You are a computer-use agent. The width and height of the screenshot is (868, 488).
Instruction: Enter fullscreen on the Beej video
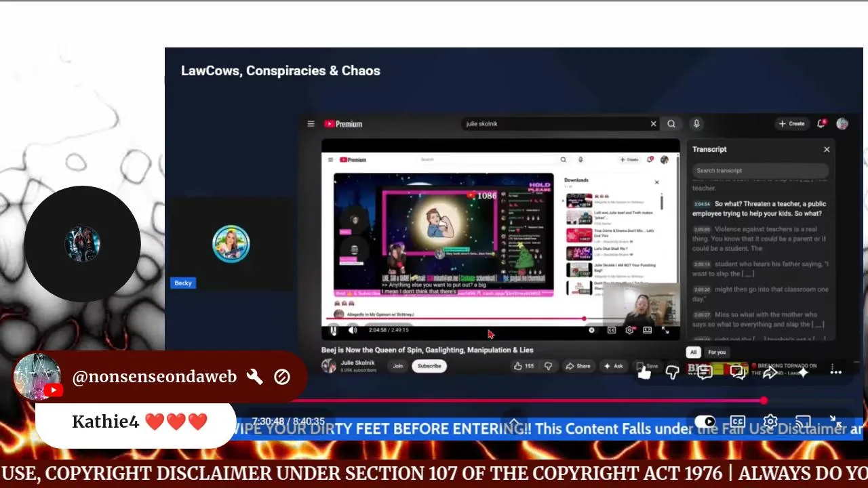(665, 330)
